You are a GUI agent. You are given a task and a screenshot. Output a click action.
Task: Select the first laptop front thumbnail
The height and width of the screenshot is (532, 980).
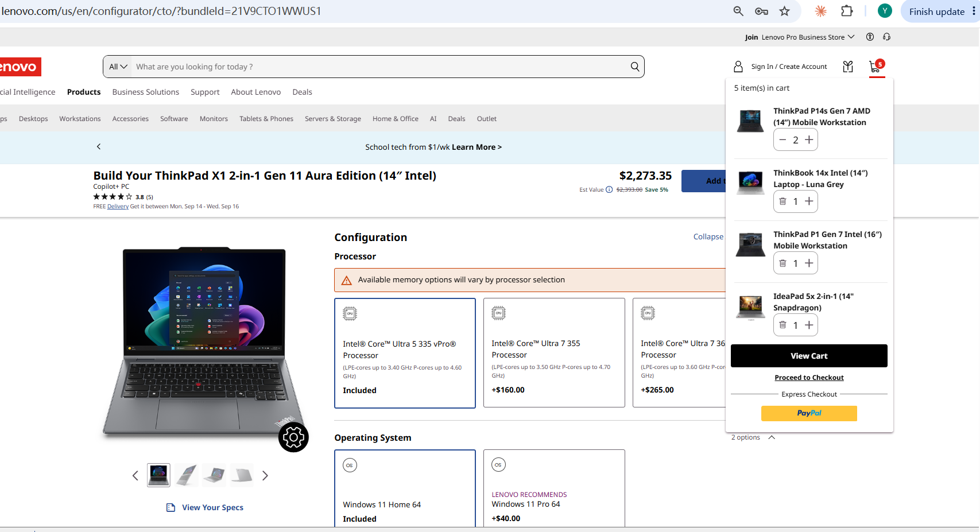point(158,475)
